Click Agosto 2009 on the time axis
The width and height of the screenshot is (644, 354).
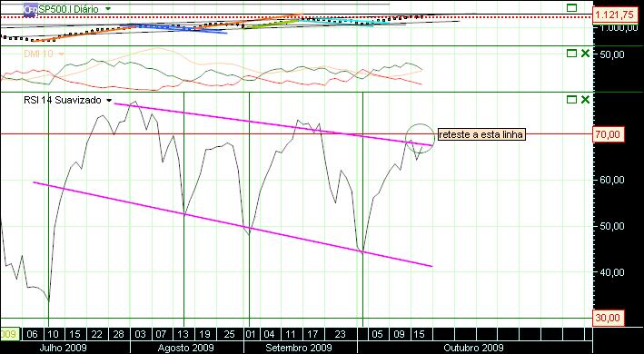pos(185,348)
